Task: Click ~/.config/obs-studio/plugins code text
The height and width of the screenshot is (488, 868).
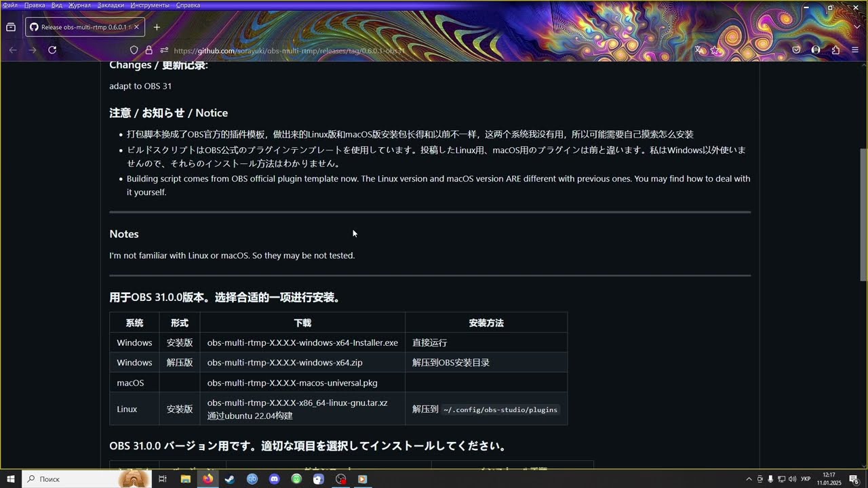Action: click(x=500, y=409)
